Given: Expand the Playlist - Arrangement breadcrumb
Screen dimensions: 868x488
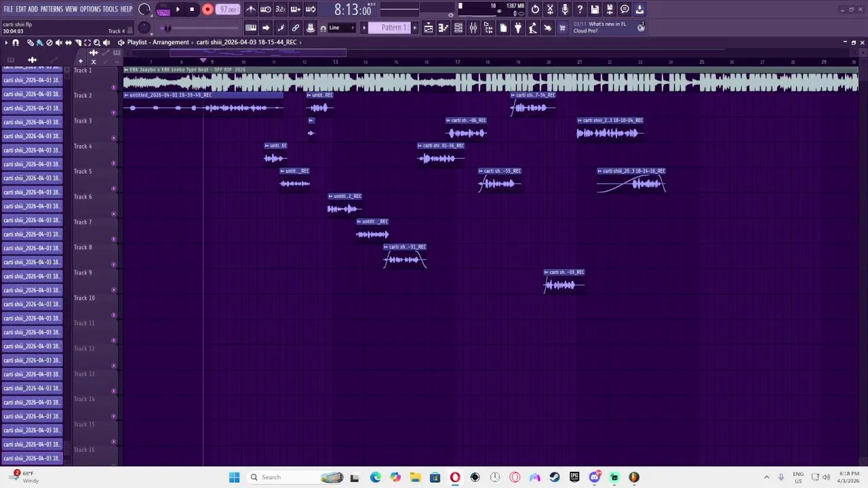Looking at the screenshot, I should click(x=158, y=42).
